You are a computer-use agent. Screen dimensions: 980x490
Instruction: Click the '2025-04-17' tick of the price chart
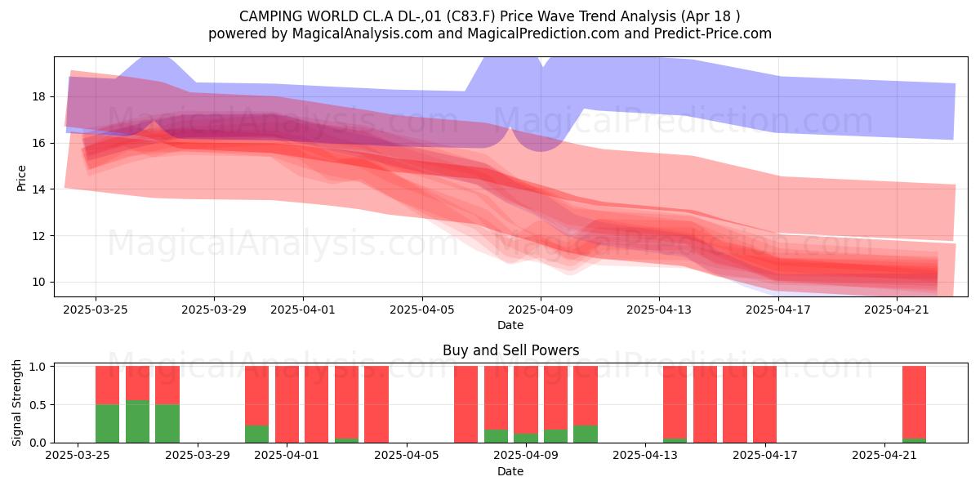pos(778,310)
